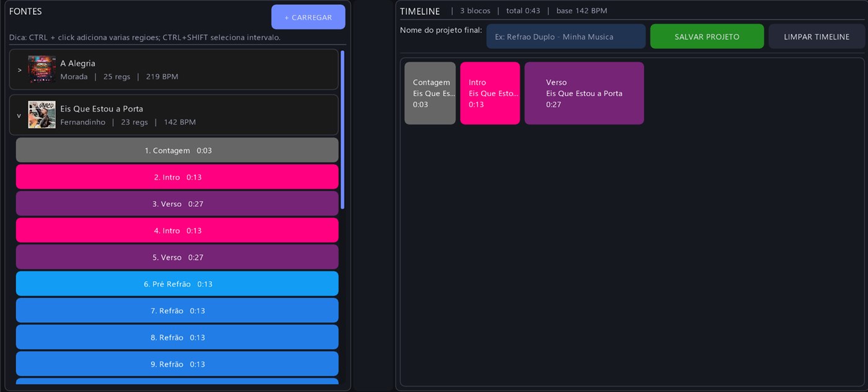
Task: Select the purple Verso block in timeline
Action: click(x=584, y=93)
